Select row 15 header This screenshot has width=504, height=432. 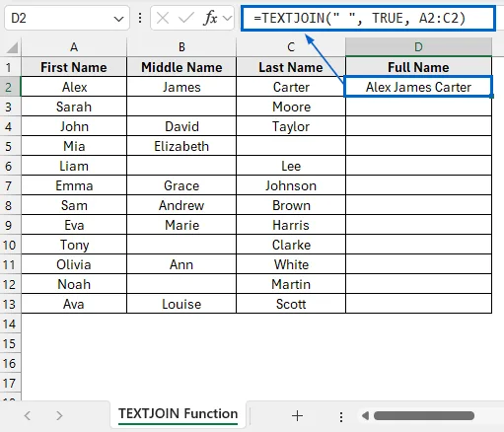[10, 343]
